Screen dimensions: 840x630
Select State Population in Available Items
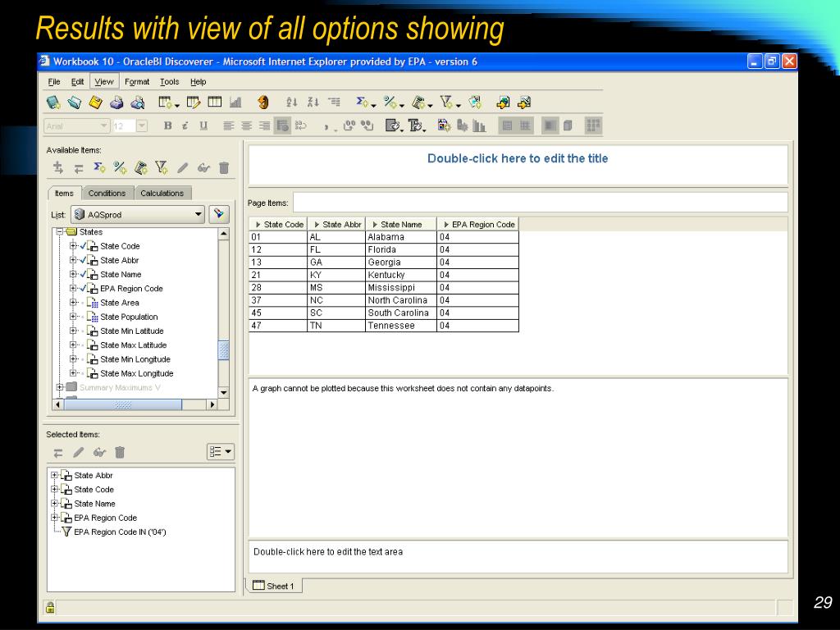(129, 317)
